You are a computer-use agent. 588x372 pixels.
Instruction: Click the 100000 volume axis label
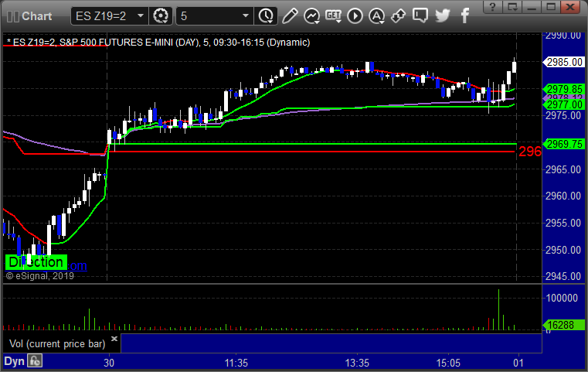(x=563, y=298)
